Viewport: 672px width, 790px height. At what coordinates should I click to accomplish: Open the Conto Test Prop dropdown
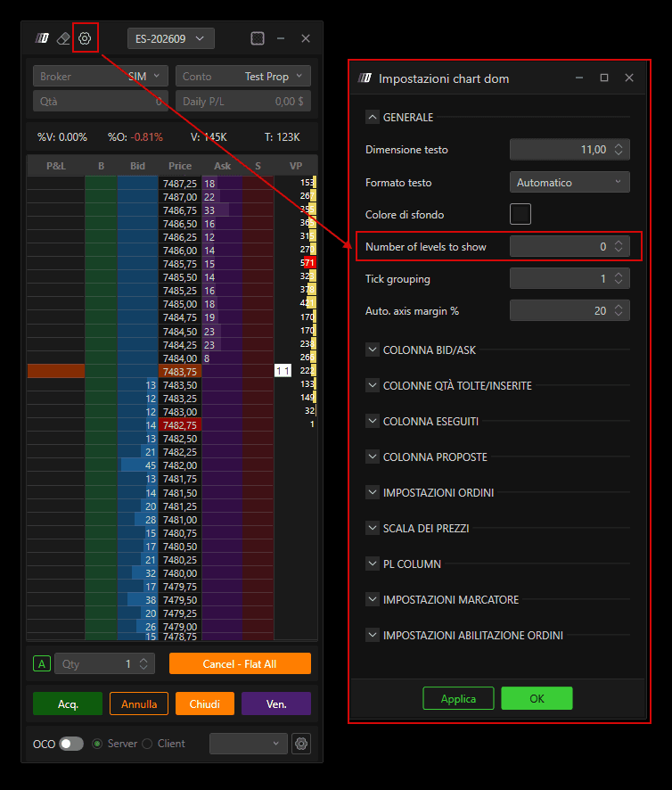click(242, 76)
